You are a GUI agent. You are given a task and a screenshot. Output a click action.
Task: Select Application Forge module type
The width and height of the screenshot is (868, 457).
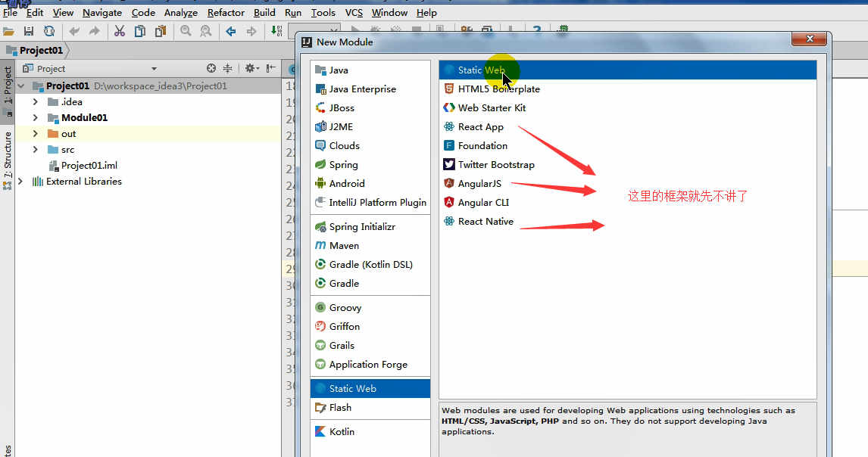pyautogui.click(x=370, y=364)
